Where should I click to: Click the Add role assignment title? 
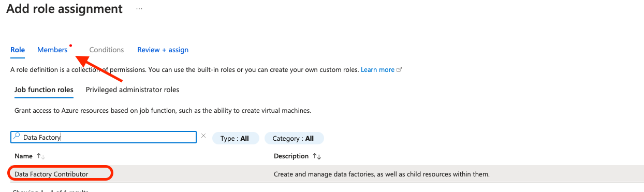(64, 9)
